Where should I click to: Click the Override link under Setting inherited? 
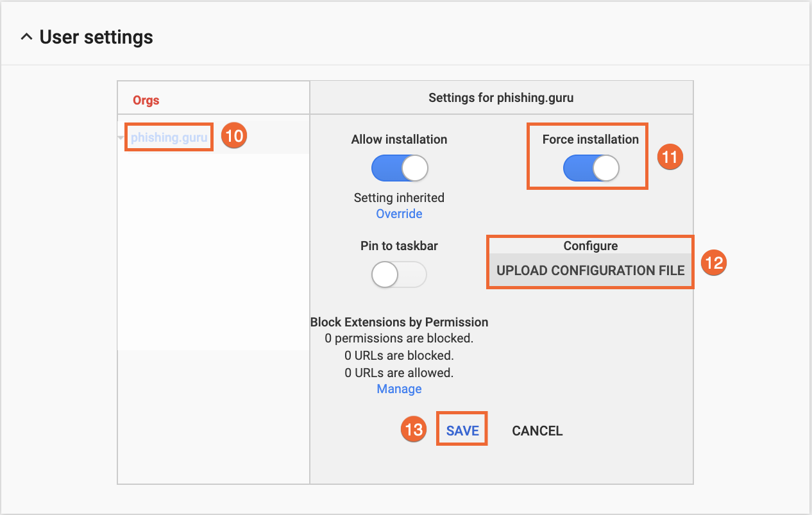[399, 214]
